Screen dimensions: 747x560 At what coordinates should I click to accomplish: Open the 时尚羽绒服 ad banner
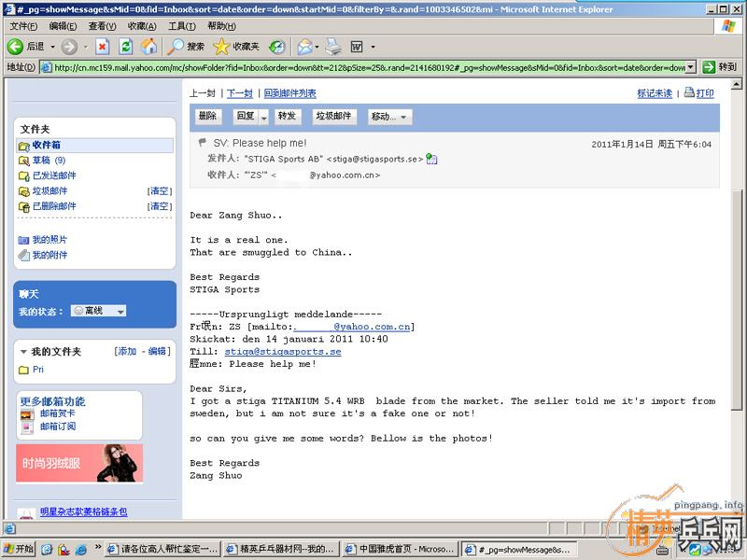pos(79,463)
